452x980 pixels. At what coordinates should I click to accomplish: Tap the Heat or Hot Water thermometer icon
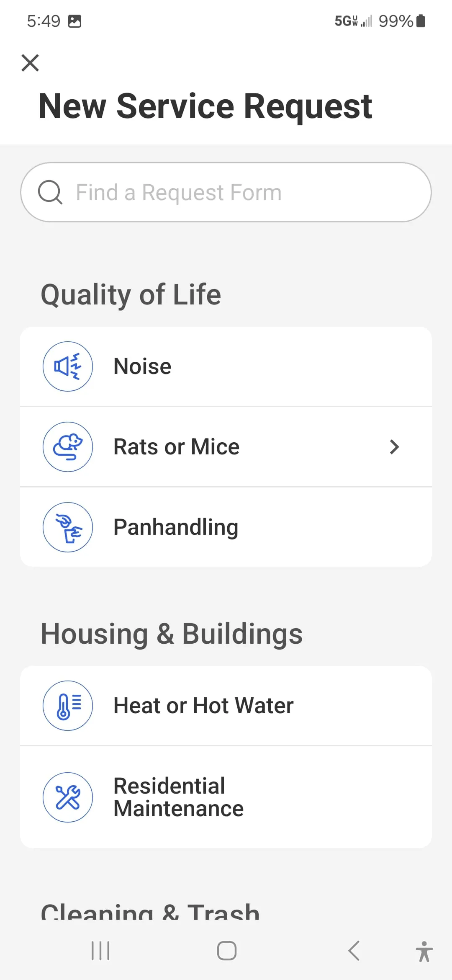coord(68,706)
